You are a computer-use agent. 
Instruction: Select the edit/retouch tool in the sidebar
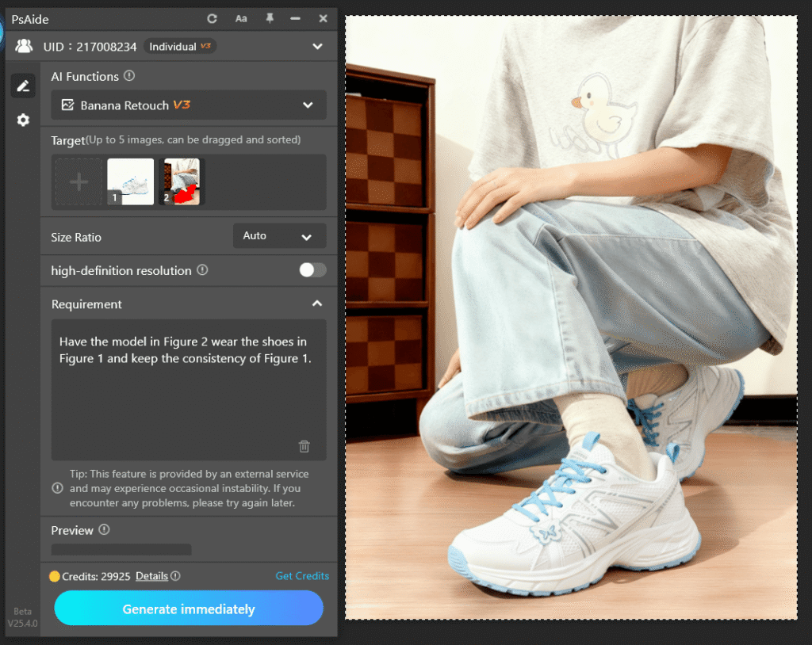23,86
